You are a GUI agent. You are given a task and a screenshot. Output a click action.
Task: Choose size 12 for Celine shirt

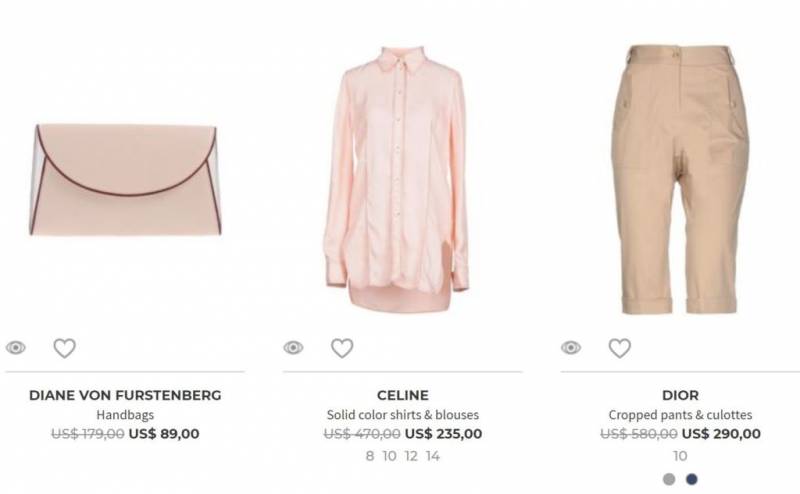[x=411, y=456]
